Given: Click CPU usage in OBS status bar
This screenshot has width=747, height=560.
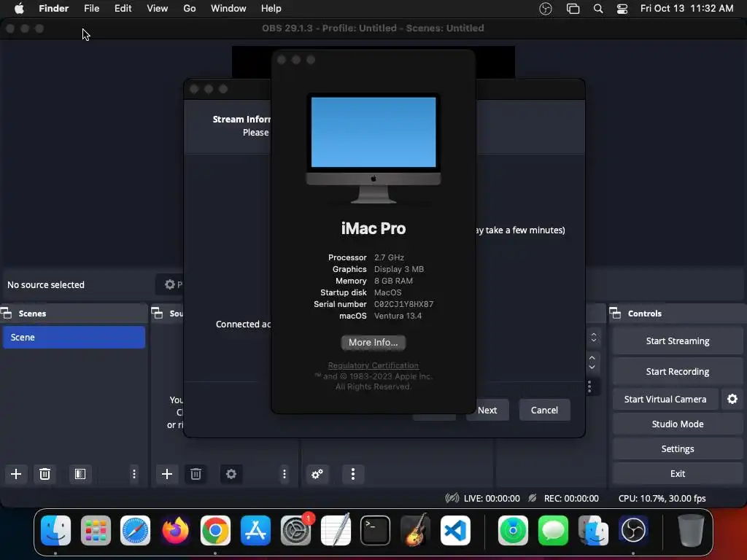Looking at the screenshot, I should 662,498.
